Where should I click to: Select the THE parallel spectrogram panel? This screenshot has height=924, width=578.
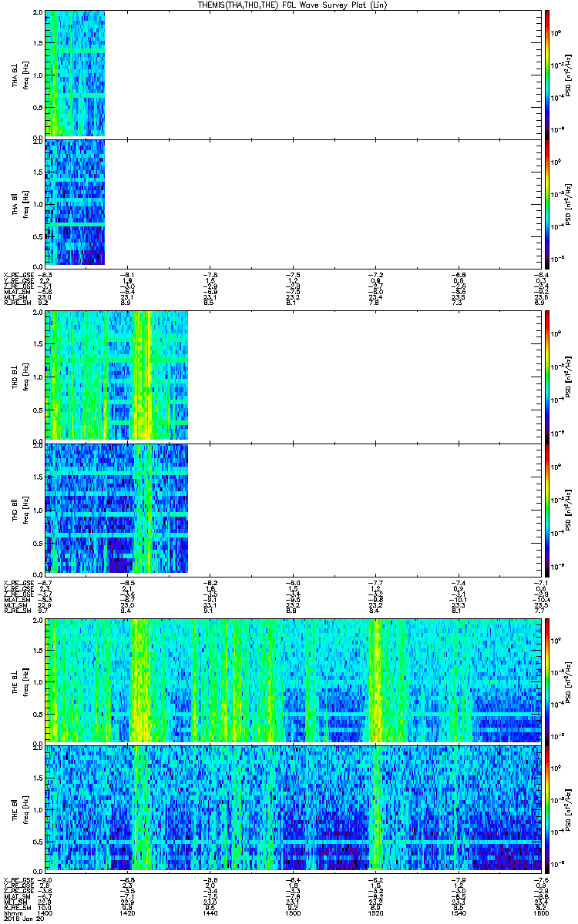(x=293, y=808)
